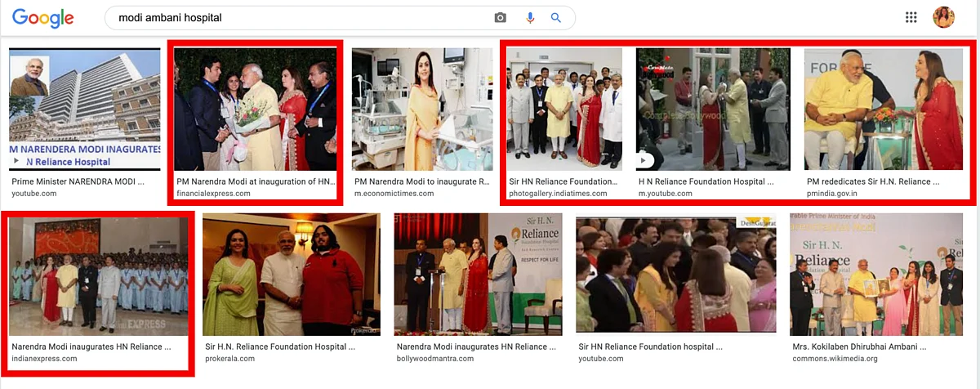Open the bollywoodmantra.com image thumbnail
Viewport: 980px width, 389px height.
pyautogui.click(x=479, y=275)
